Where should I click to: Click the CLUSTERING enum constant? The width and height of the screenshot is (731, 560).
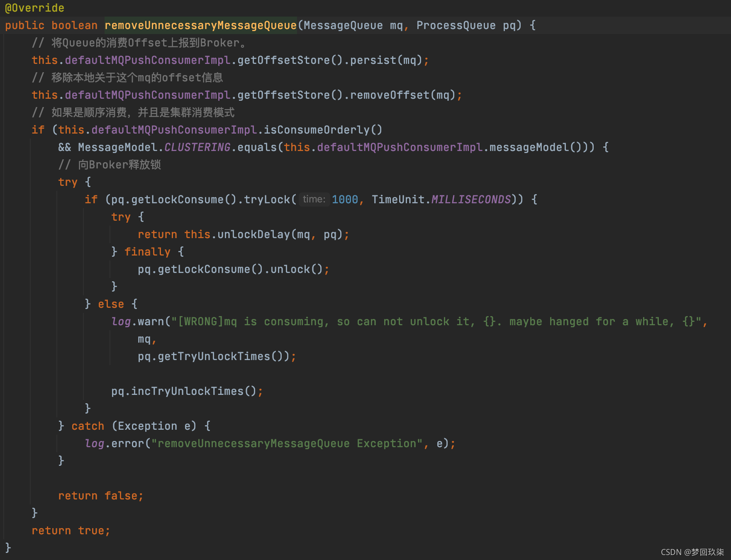coord(197,147)
